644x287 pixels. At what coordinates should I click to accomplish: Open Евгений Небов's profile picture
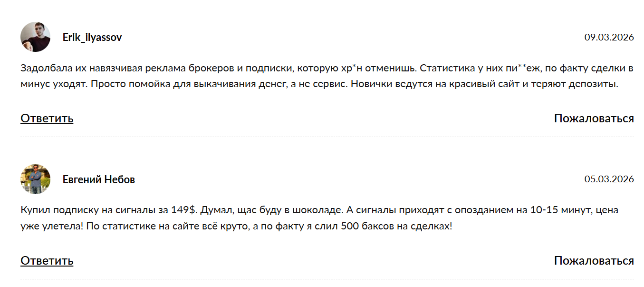coord(36,179)
